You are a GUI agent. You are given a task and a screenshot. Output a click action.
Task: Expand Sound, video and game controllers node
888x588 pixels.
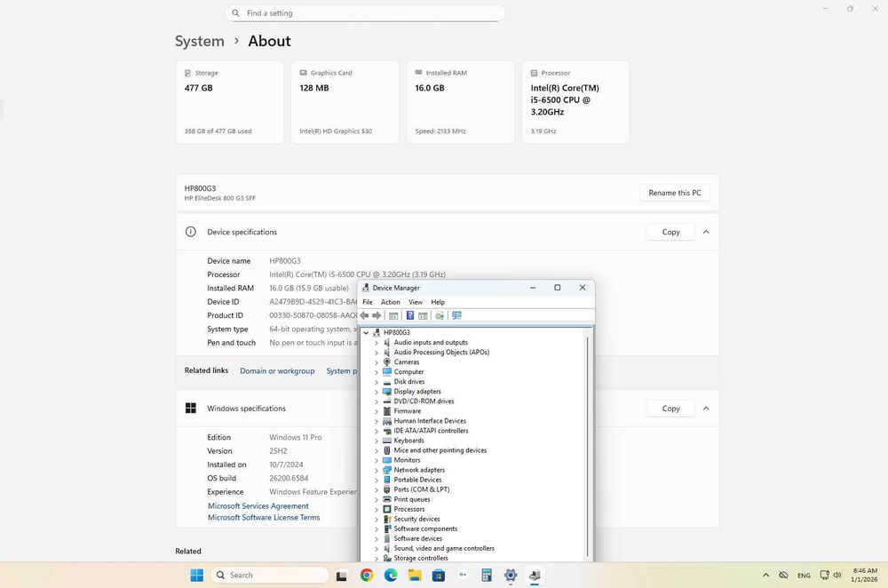[x=377, y=548]
